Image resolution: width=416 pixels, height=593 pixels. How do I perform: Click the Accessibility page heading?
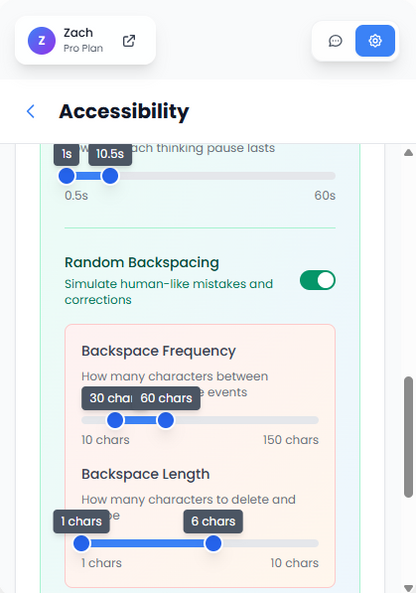(124, 111)
